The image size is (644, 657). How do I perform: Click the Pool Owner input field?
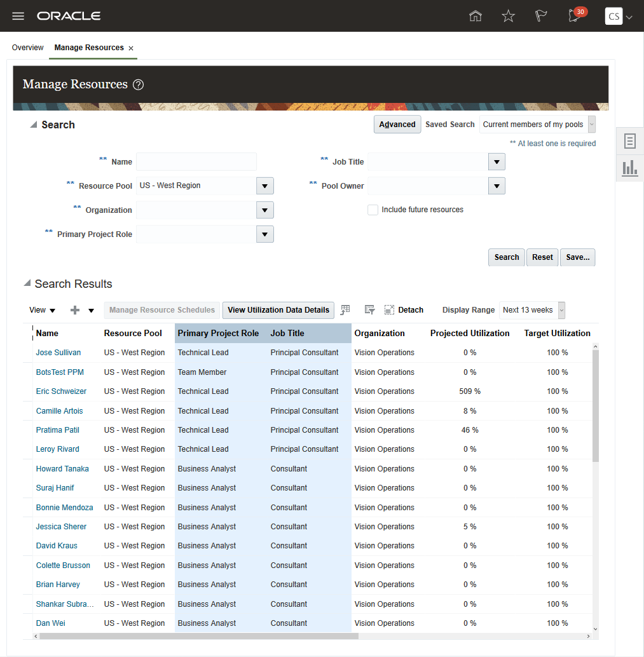coord(428,186)
